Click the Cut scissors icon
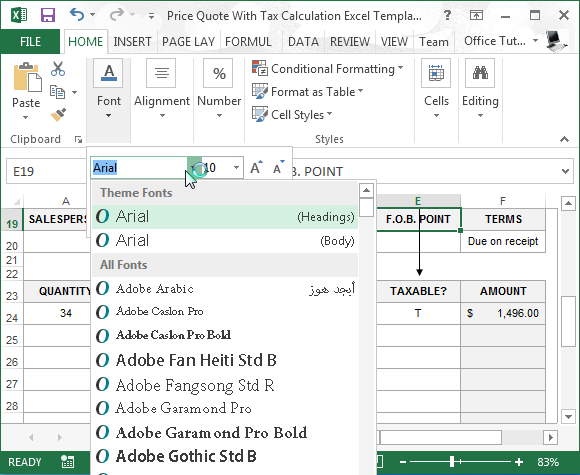 click(x=58, y=69)
